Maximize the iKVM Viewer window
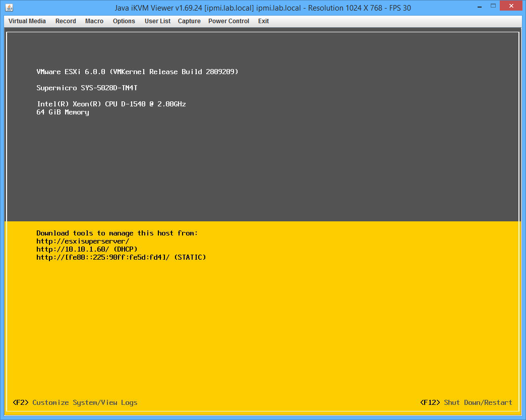Image resolution: width=526 pixels, height=420 pixels. [493, 6]
